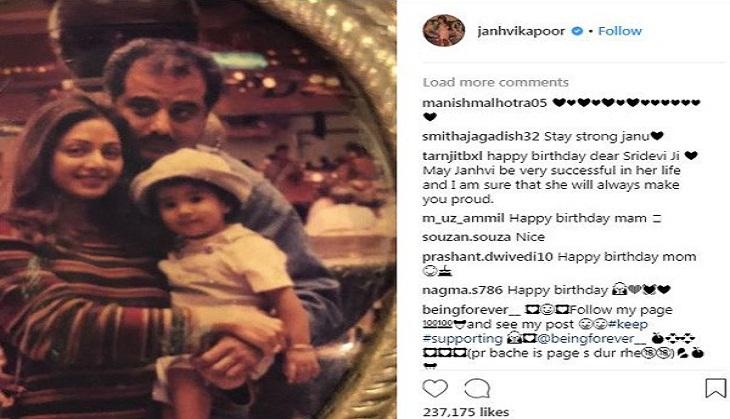Open manishmalhotra05 commenter profile
Screen dimensions: 730x419
tap(484, 103)
